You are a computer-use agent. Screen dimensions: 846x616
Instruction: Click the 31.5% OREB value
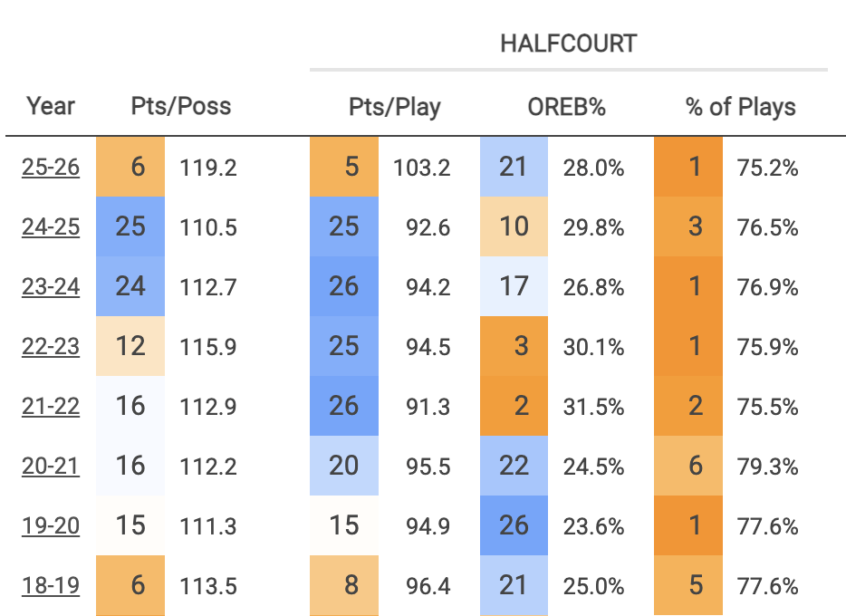pyautogui.click(x=593, y=407)
